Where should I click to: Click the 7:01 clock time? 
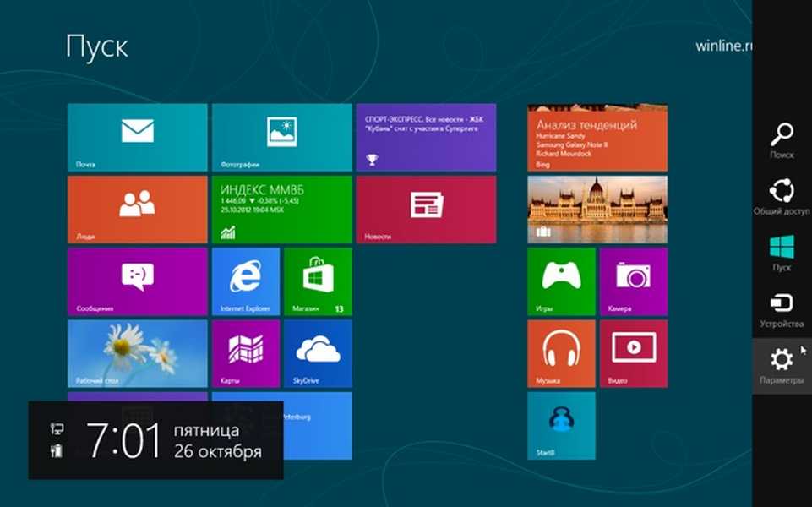click(x=123, y=439)
